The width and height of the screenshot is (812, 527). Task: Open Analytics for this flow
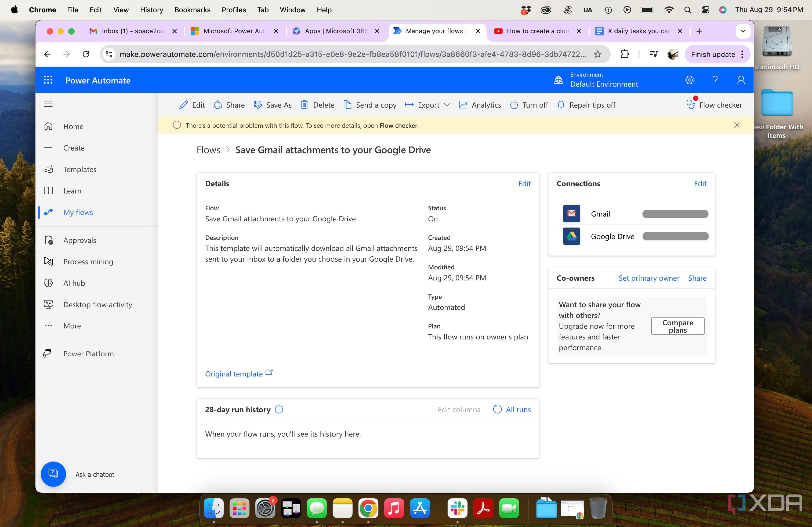pos(480,105)
